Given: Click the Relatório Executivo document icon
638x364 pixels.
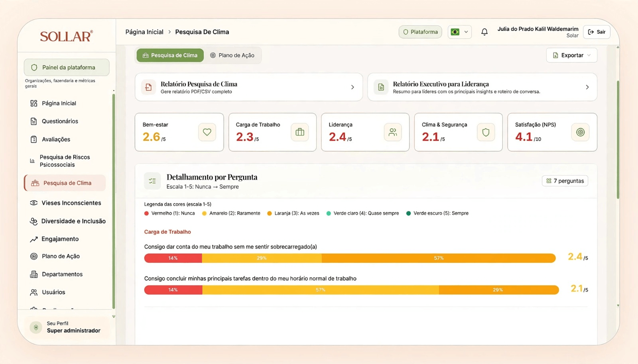Looking at the screenshot, I should 381,87.
